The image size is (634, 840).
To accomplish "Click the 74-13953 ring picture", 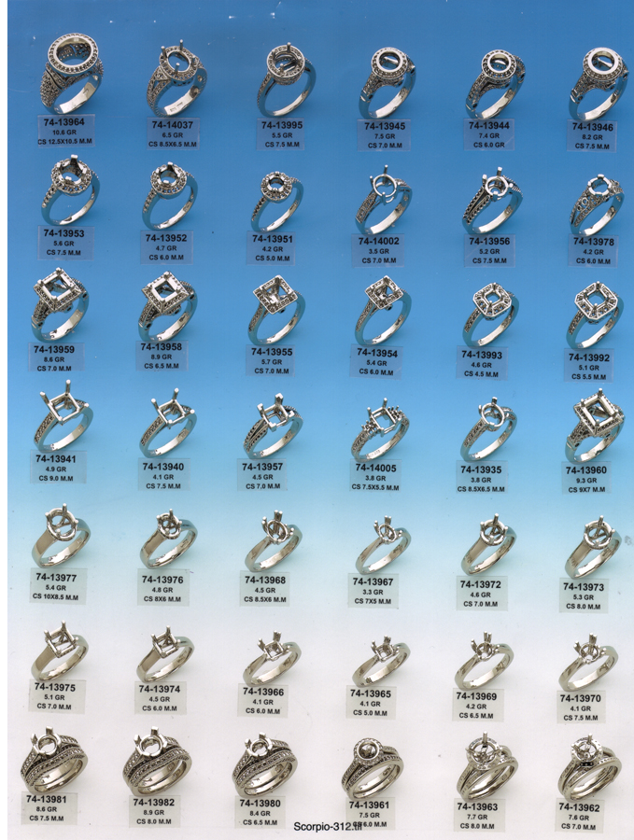I will 70,189.
